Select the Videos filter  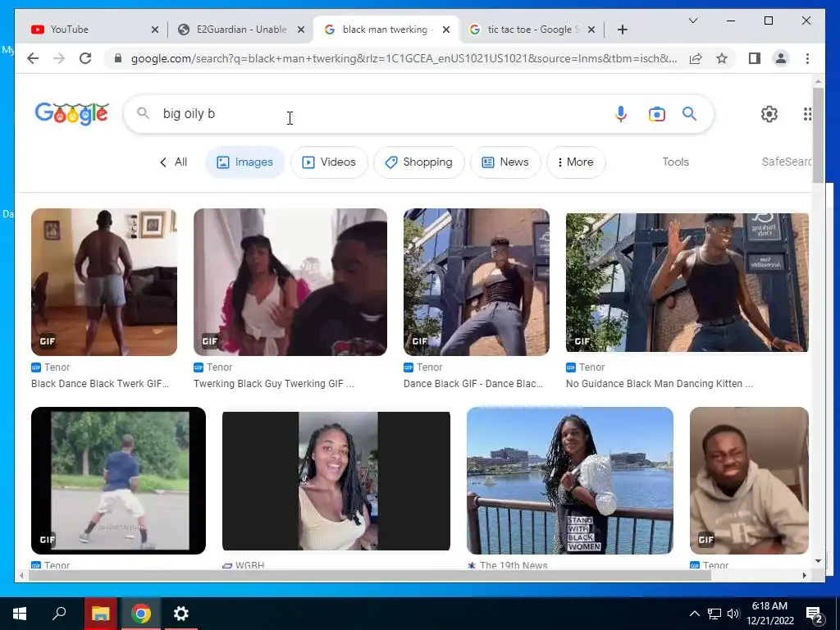pyautogui.click(x=329, y=162)
